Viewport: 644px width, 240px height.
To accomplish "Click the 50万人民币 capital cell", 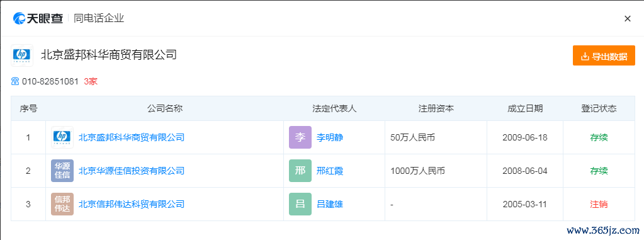I will tap(412, 137).
